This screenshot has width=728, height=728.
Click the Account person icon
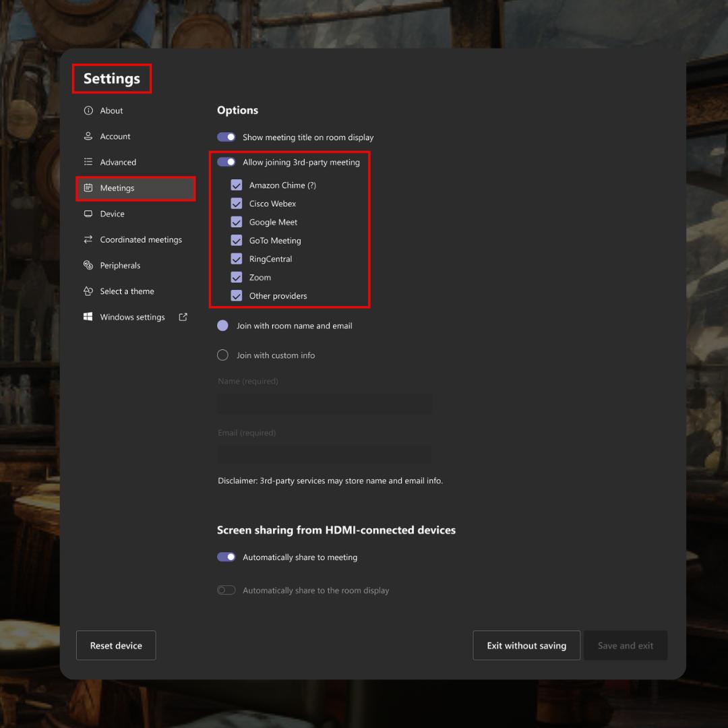tap(88, 136)
